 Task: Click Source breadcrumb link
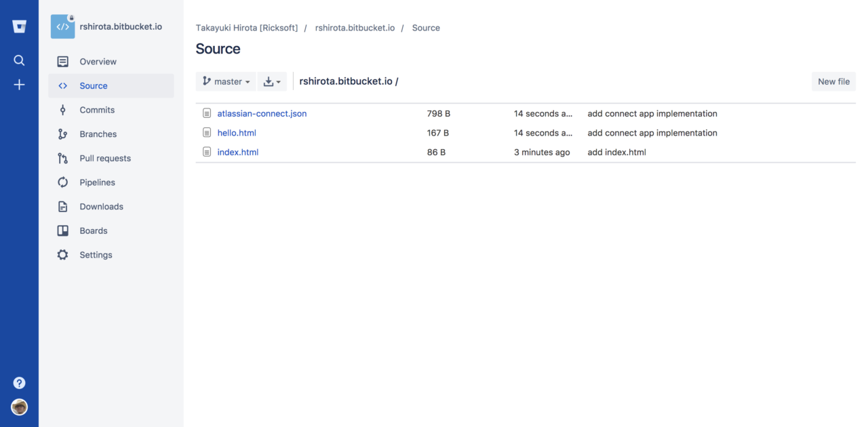click(426, 28)
